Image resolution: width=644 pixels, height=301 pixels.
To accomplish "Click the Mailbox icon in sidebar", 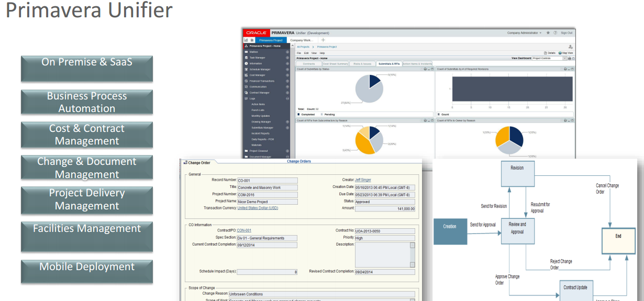I will tap(246, 52).
